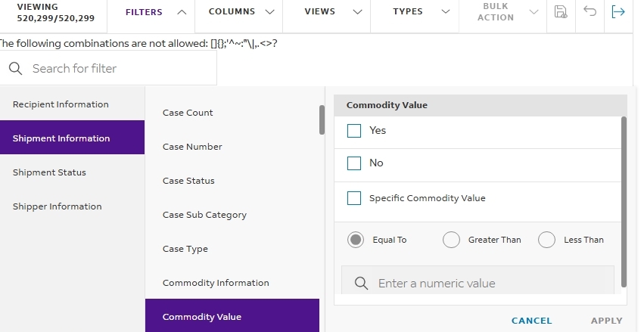This screenshot has width=644, height=332.
Task: Click the export icon
Action: click(x=618, y=11)
